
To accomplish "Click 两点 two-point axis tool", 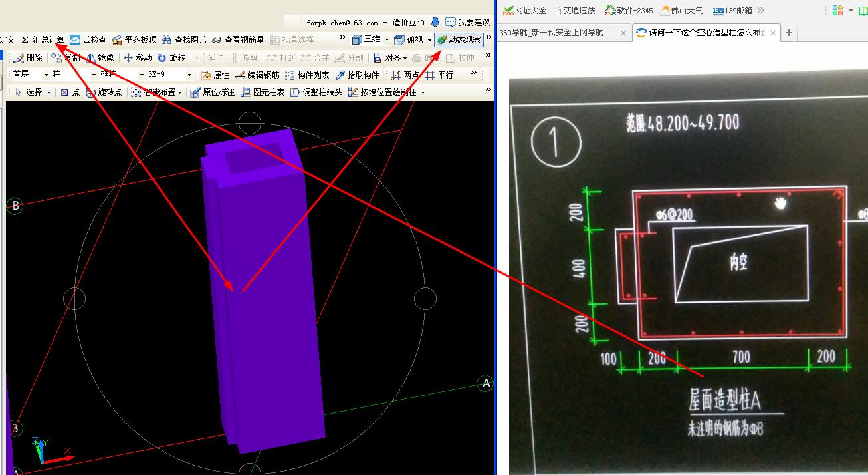I will pos(405,75).
